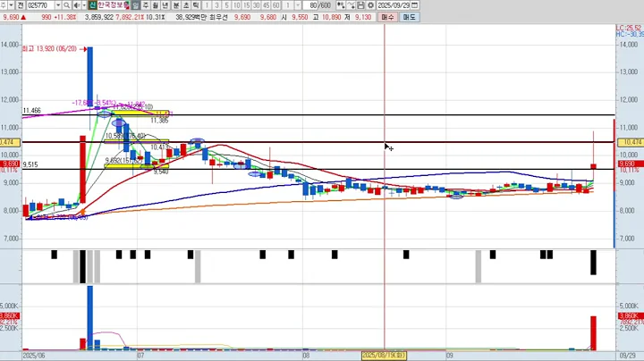Click the 2025/09/29 date field
This screenshot has height=361, width=644.
(x=394, y=5)
